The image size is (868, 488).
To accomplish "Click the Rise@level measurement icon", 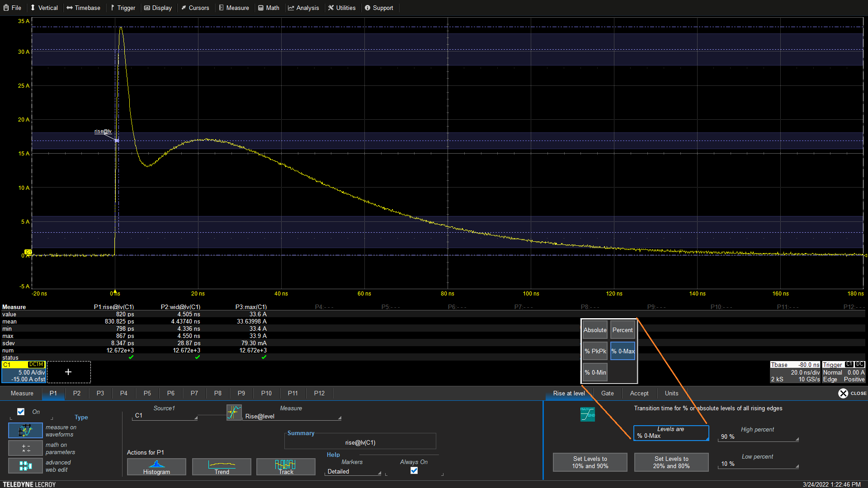I will coord(234,412).
